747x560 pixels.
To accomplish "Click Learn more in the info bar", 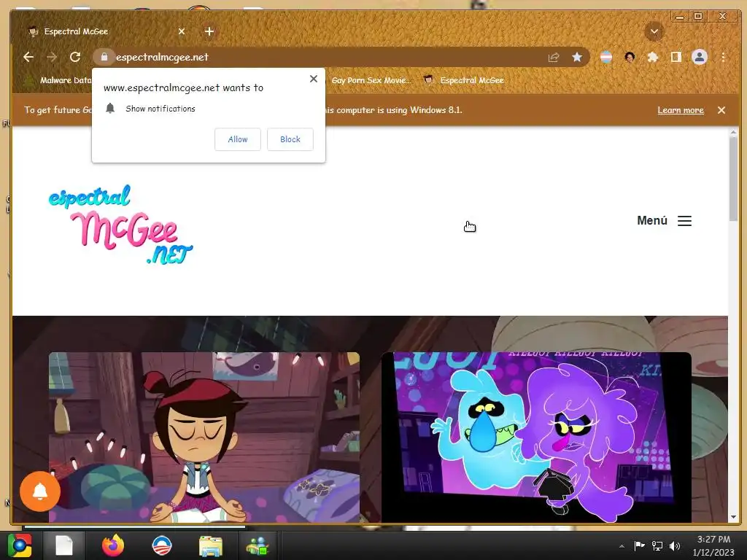I will (681, 110).
